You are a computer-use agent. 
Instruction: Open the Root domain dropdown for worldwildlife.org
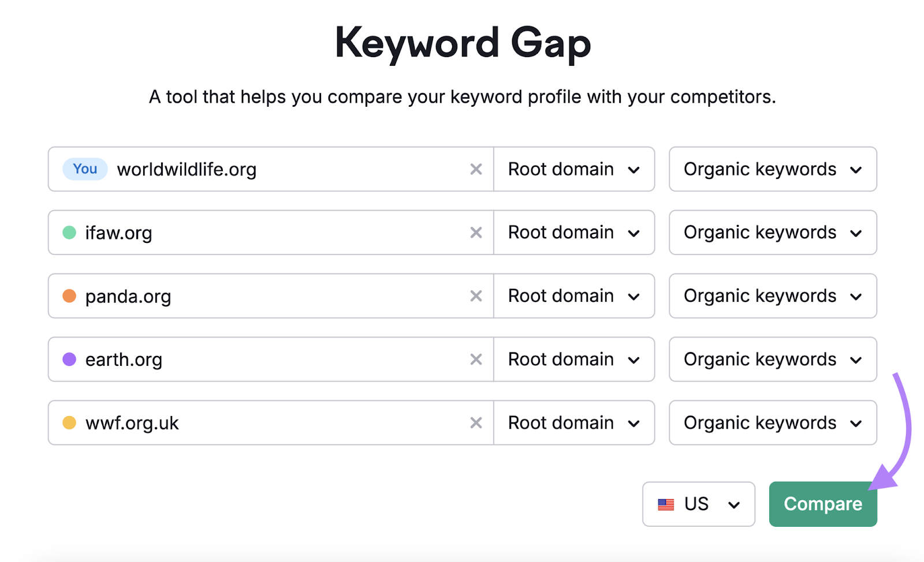[574, 169]
